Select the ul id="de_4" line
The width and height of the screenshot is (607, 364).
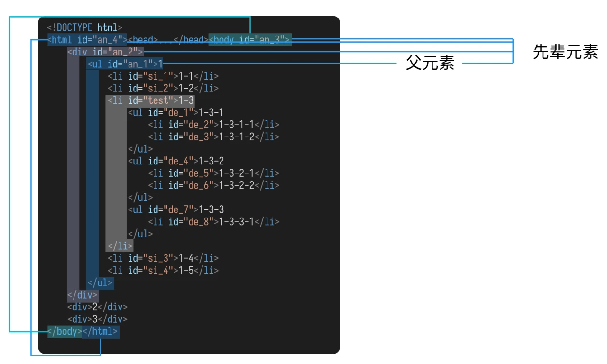pos(175,161)
